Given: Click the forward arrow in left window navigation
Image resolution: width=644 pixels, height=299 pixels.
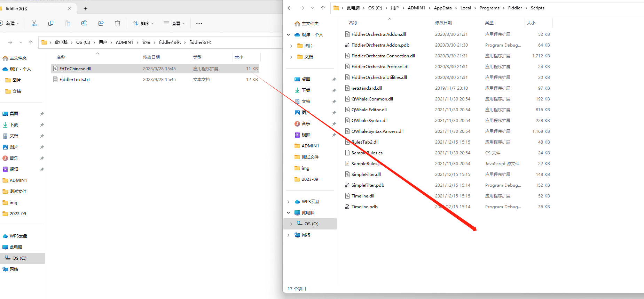Looking at the screenshot, I should (x=10, y=42).
